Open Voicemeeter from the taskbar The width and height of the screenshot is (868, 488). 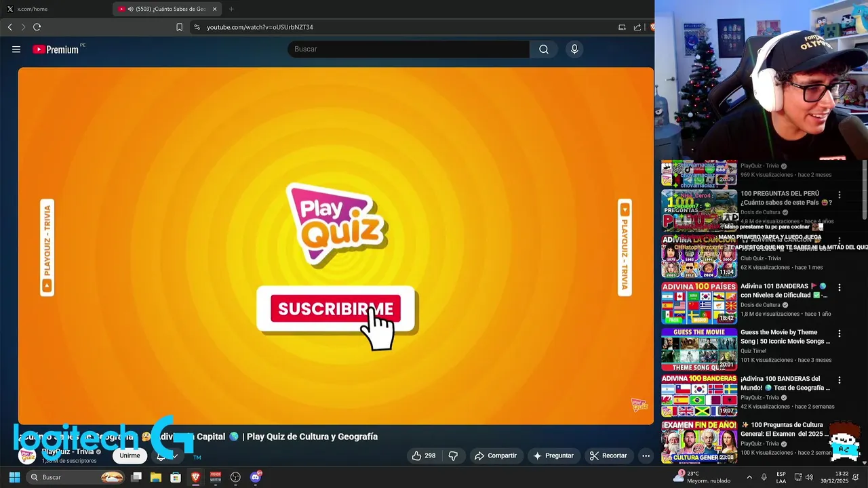(216, 477)
